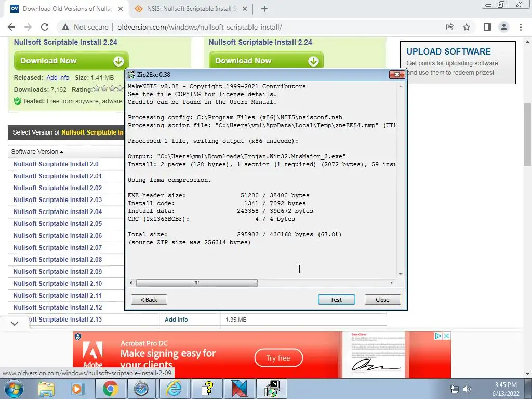Click the Close button in Zip2Exe
532x399 pixels.
click(x=383, y=300)
